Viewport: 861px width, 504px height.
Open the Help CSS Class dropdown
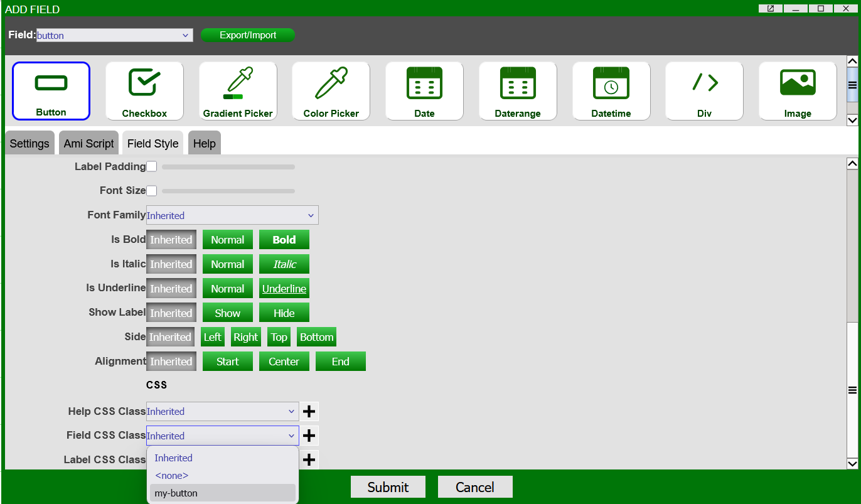point(222,411)
